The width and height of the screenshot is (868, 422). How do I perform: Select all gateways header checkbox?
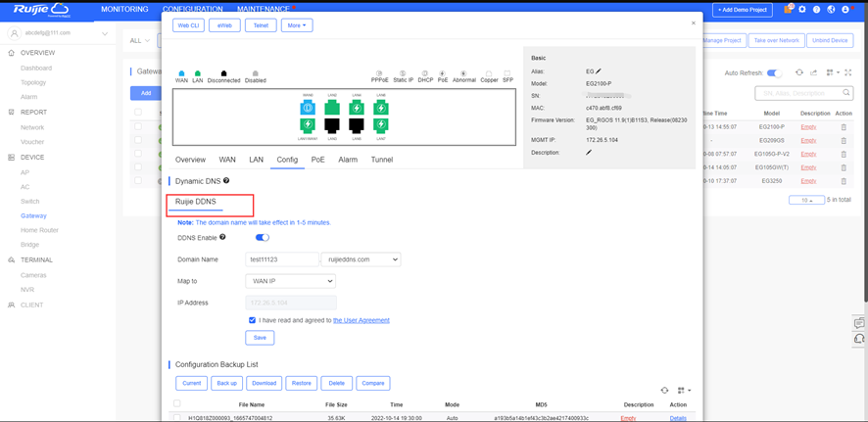pos(138,113)
